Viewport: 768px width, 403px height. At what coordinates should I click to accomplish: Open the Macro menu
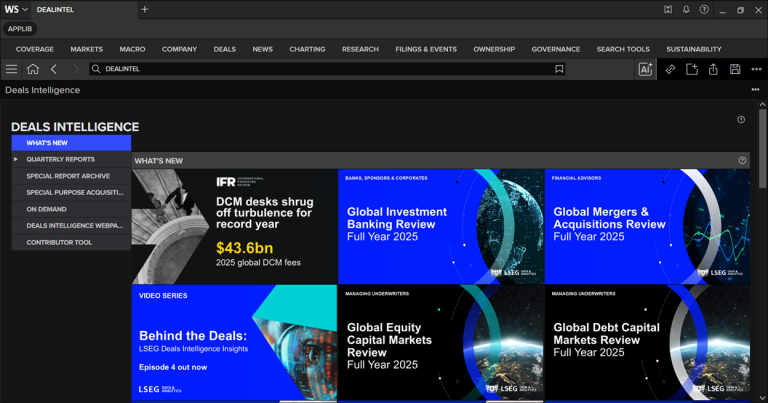(132, 49)
